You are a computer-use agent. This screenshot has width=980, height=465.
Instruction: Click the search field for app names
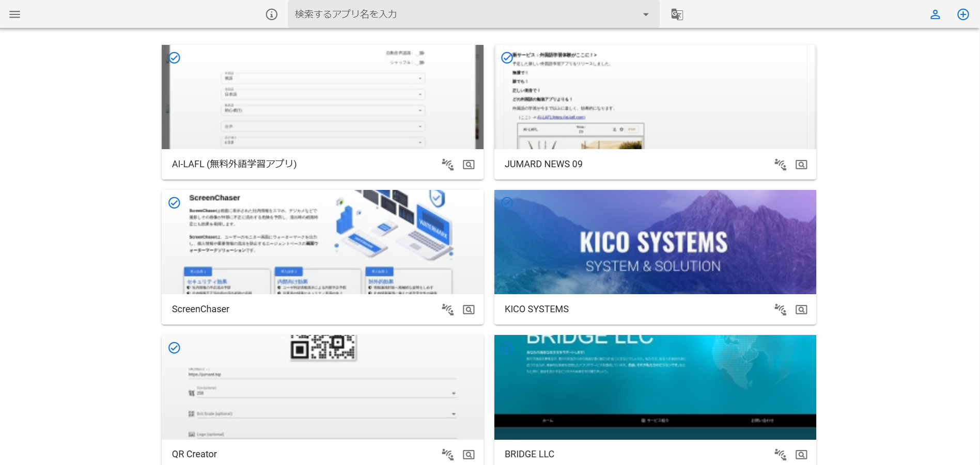pos(473,14)
